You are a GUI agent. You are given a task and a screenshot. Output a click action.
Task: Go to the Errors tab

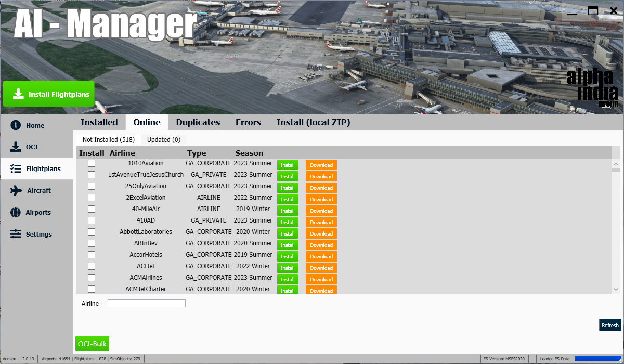(x=248, y=122)
